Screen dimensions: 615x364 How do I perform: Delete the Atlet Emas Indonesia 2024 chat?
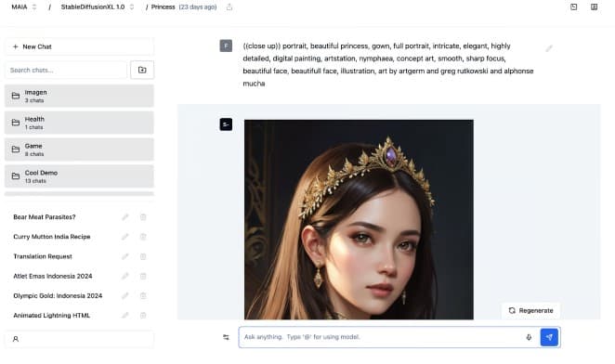coord(143,276)
